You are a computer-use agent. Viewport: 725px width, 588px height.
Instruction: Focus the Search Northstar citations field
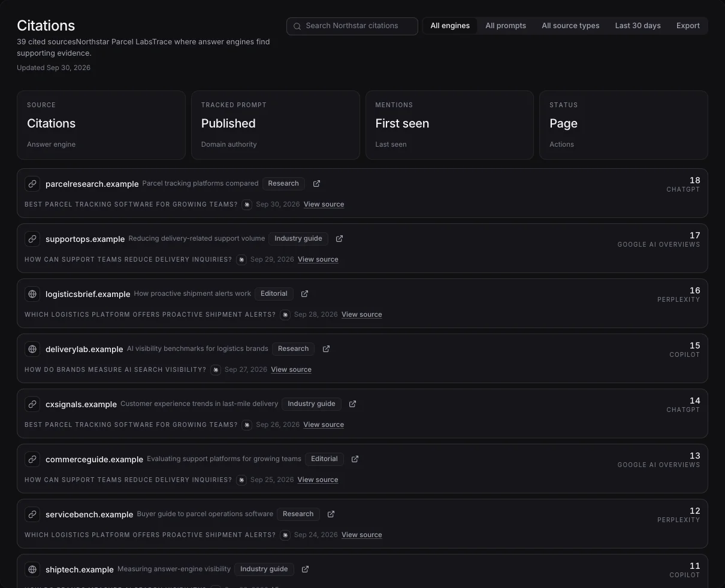click(x=352, y=26)
